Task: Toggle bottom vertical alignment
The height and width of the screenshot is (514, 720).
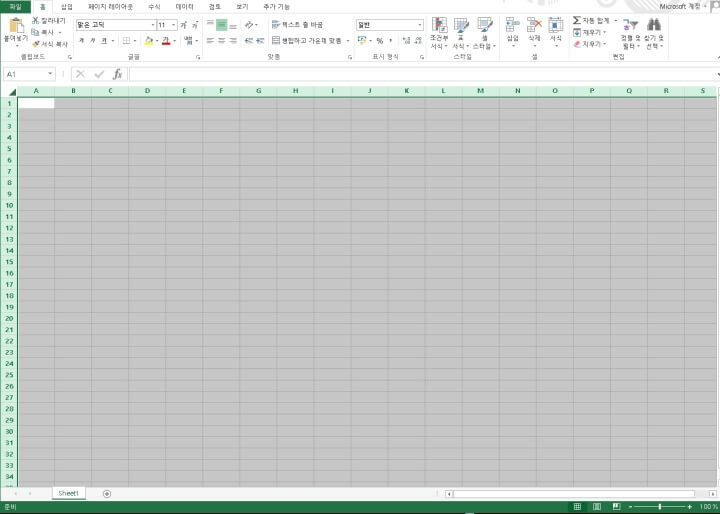Action: coord(233,25)
